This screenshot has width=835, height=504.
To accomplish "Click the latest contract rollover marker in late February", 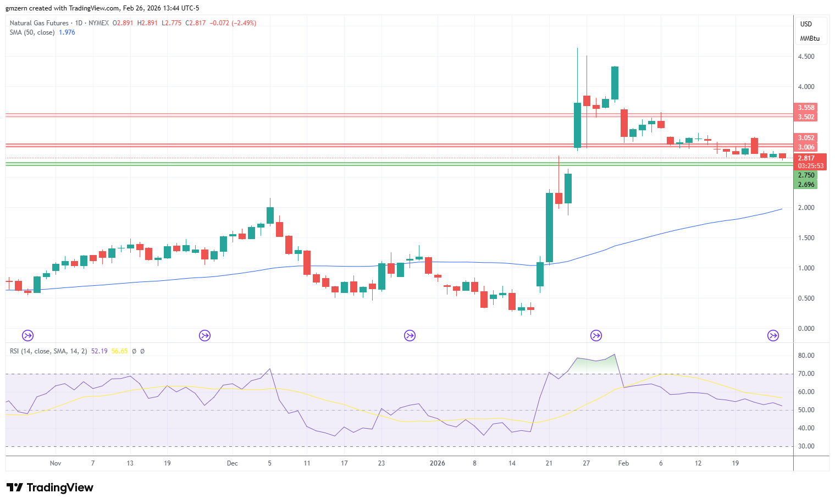I will [773, 335].
